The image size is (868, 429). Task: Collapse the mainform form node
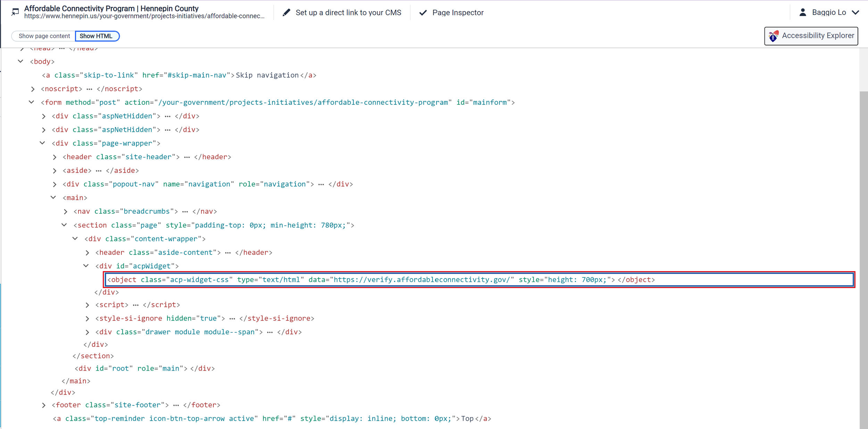pos(31,102)
